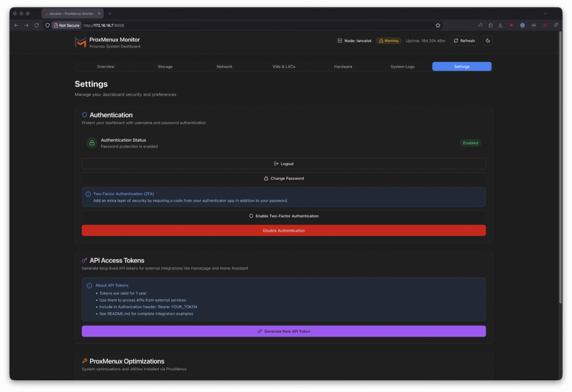Switch to the Storage tab
This screenshot has height=392, width=572.
[165, 66]
